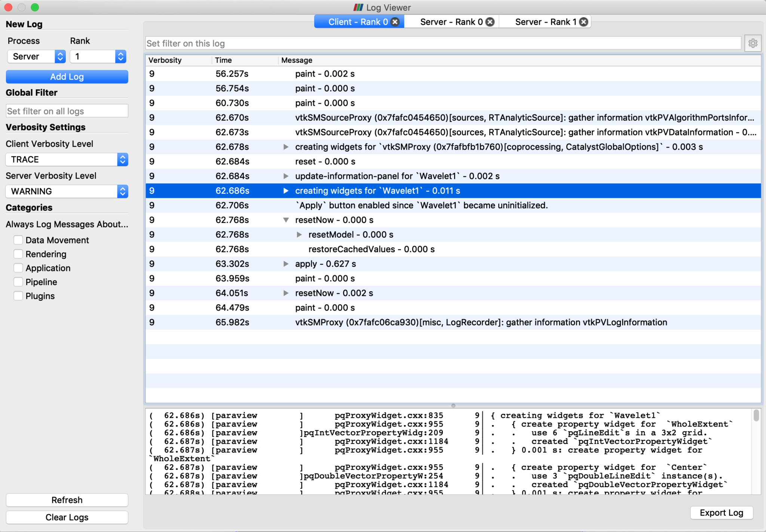This screenshot has height=532, width=766.
Task: Open the log filter settings gear
Action: click(753, 43)
